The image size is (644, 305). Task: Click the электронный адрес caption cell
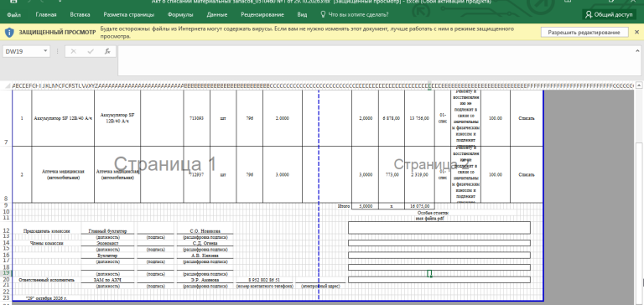pos(320,286)
